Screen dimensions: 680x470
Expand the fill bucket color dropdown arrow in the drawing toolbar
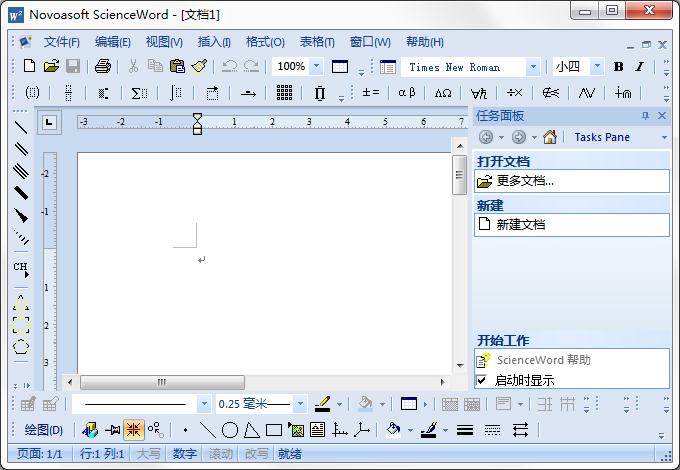tap(410, 430)
